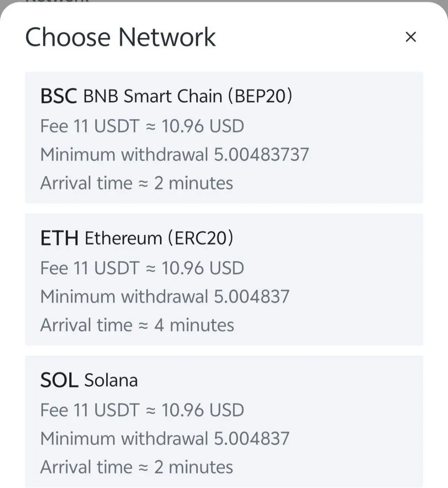Click the Solana fee 11 USDT line
This screenshot has height=488, width=448.
point(142,410)
